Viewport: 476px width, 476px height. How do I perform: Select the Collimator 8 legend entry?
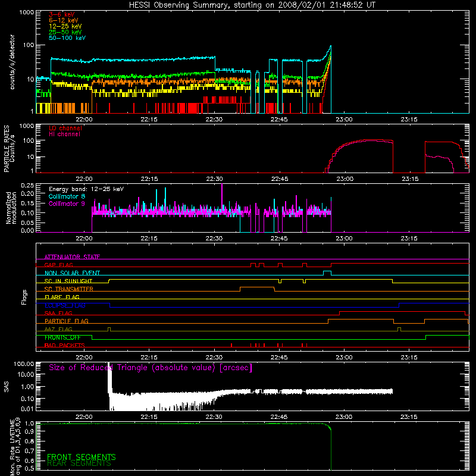click(x=67, y=196)
